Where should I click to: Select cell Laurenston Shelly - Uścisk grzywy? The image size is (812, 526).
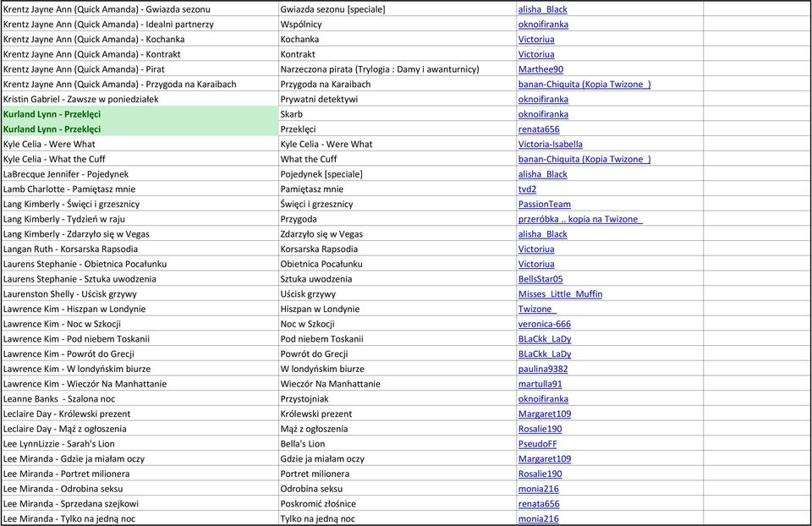click(x=140, y=294)
